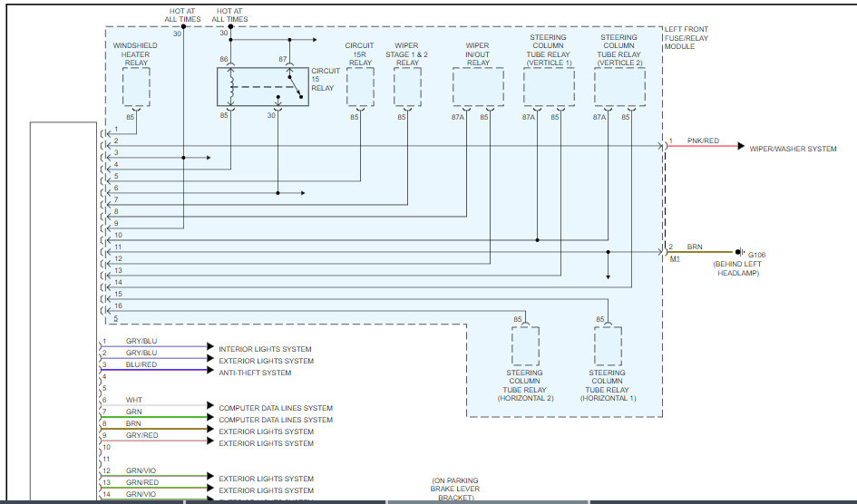
Task: Click the Wiper In/Out Relay box
Action: (478, 87)
